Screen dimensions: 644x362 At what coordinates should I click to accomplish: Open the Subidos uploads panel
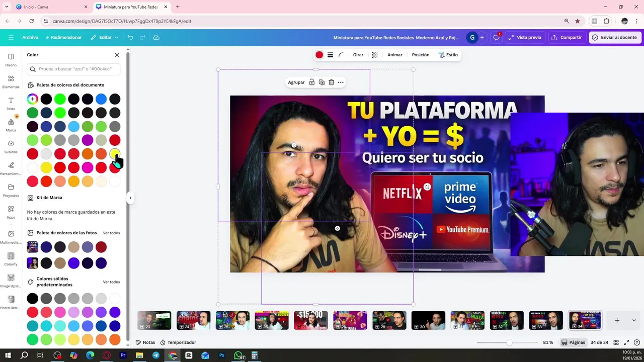click(11, 146)
